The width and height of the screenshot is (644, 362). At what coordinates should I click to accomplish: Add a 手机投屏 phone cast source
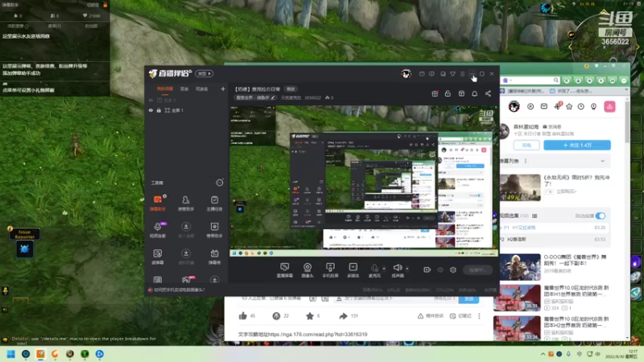(330, 270)
